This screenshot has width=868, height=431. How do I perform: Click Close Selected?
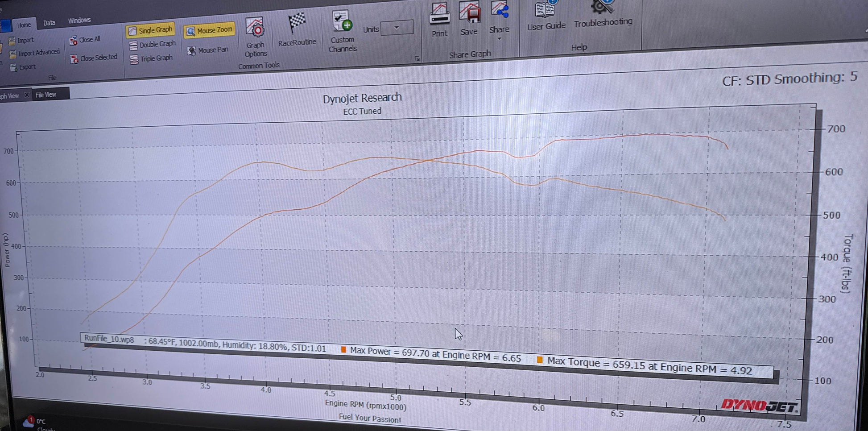[x=93, y=58]
